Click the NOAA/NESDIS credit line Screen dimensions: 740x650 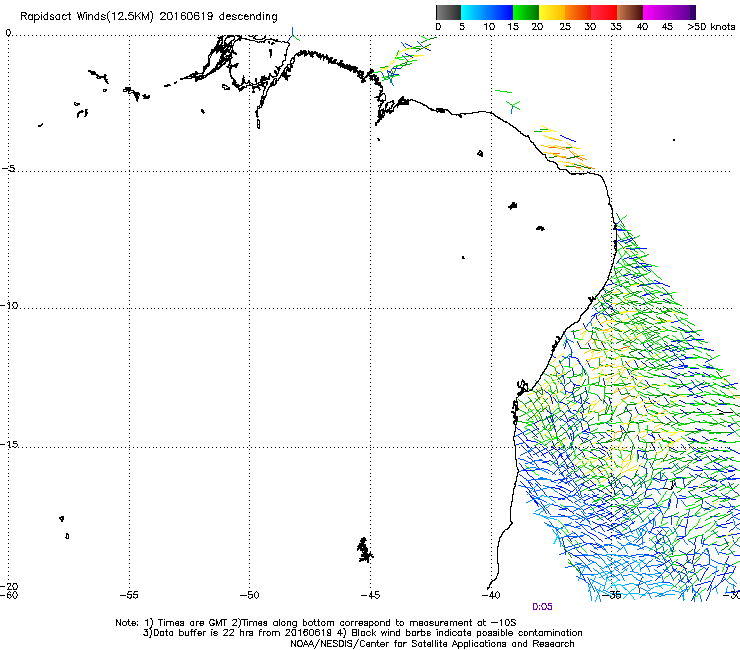click(432, 644)
